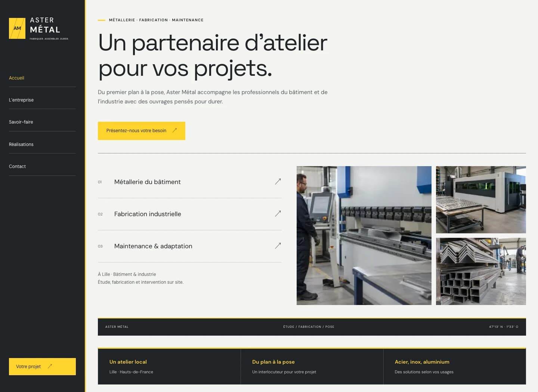Click the Du plan à la pose card
This screenshot has height=392, width=538.
(312, 366)
